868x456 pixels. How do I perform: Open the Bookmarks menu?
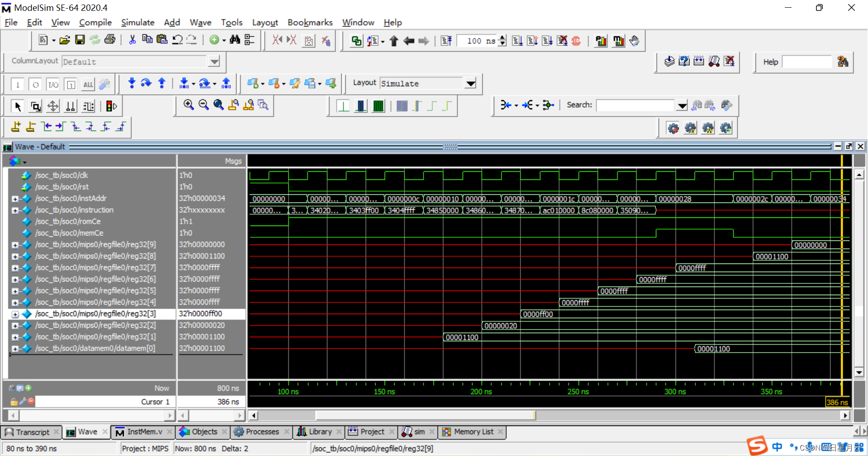[x=310, y=22]
